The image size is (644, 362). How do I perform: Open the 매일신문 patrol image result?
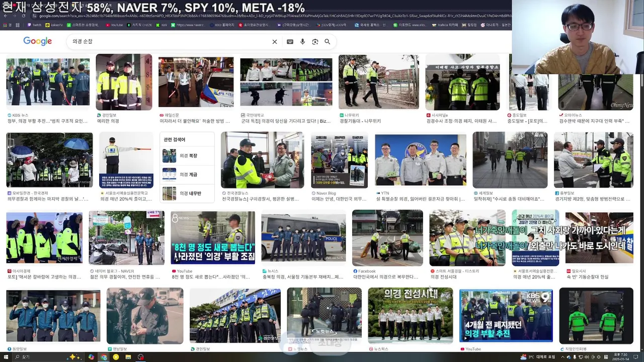(196, 82)
